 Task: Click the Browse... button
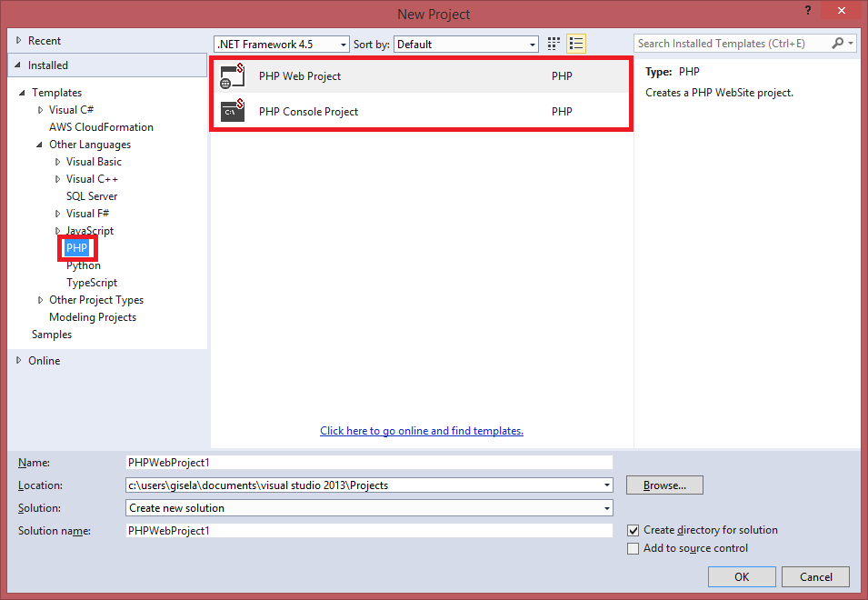(x=664, y=485)
